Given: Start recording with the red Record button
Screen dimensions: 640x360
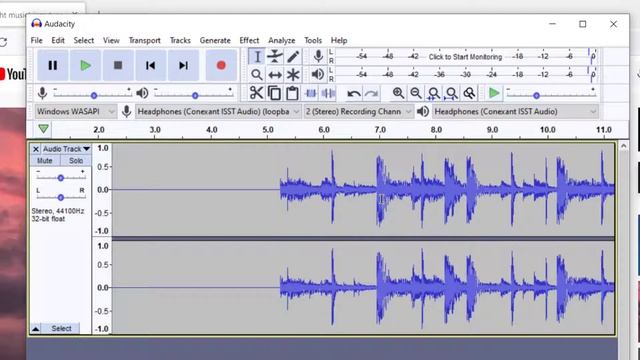Looking at the screenshot, I should tap(221, 65).
